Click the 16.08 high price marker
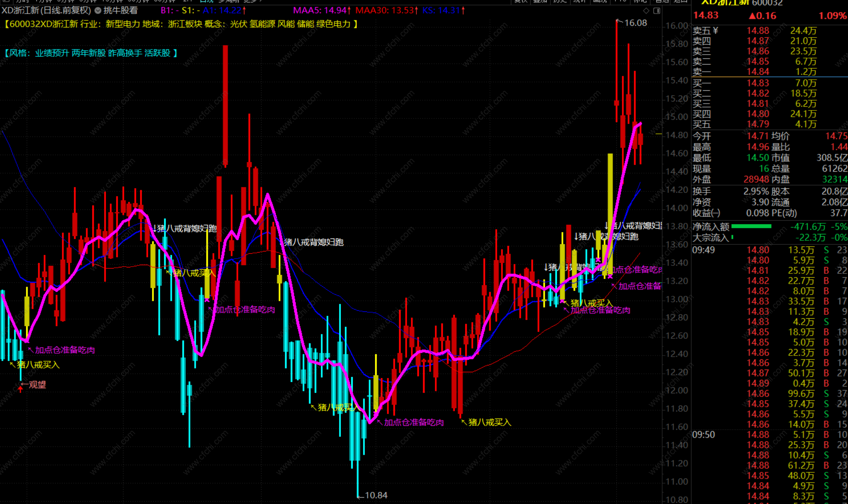Screen dimensions: 848x504 click(x=635, y=23)
